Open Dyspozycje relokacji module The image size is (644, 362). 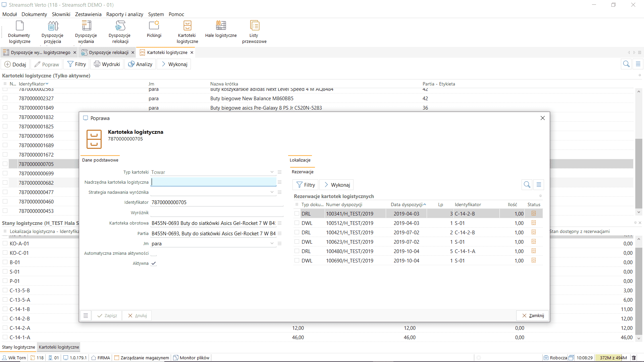click(x=119, y=32)
